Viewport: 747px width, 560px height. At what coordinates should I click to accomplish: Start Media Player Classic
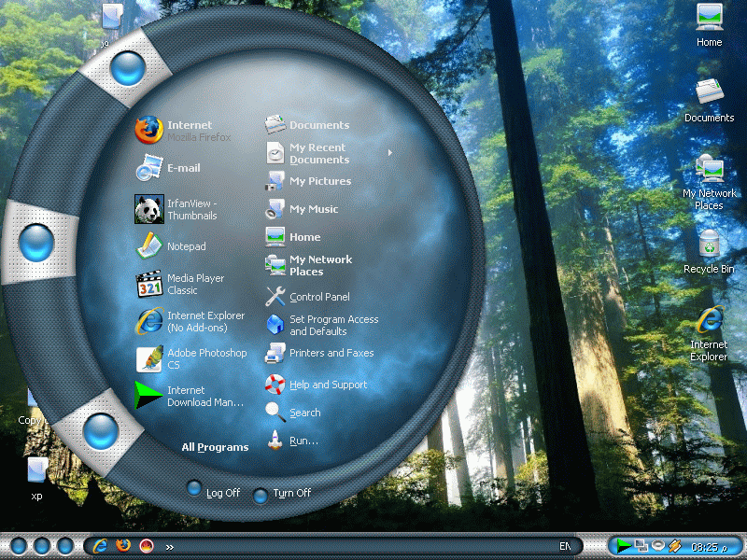(196, 284)
